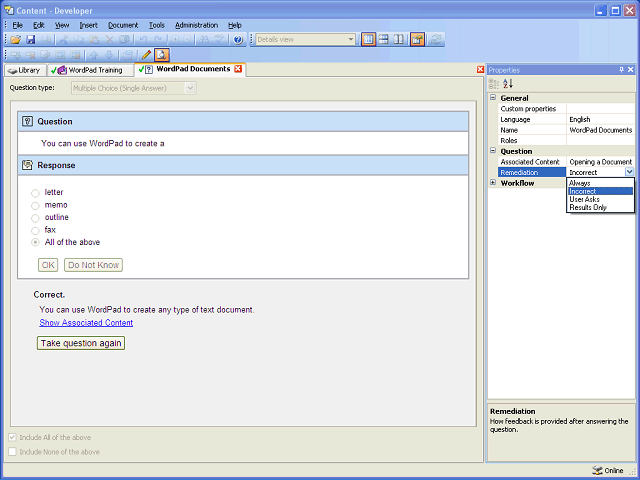Click the horizontal split layout icon
Image resolution: width=640 pixels, height=480 pixels.
[x=384, y=40]
